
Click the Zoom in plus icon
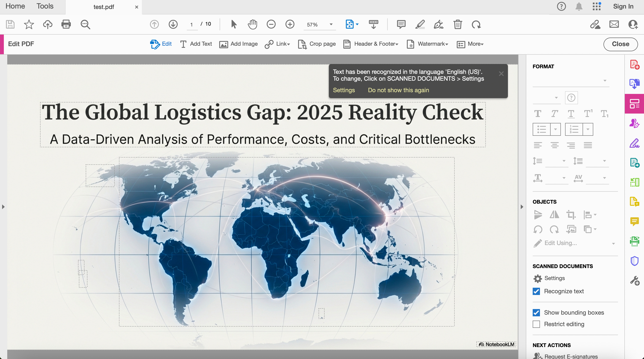(290, 24)
